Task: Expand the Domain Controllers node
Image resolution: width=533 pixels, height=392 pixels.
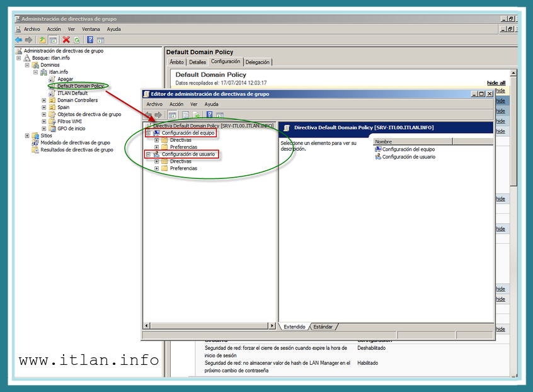Action: pyautogui.click(x=43, y=100)
